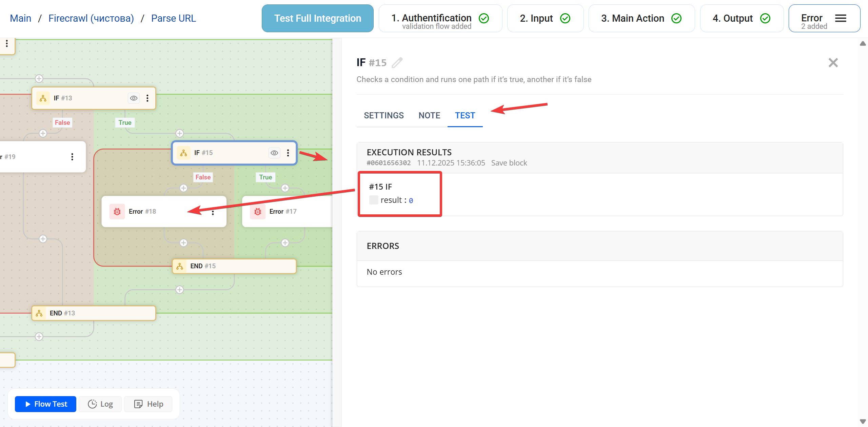Click the add-step plus below Error #18

183,243
